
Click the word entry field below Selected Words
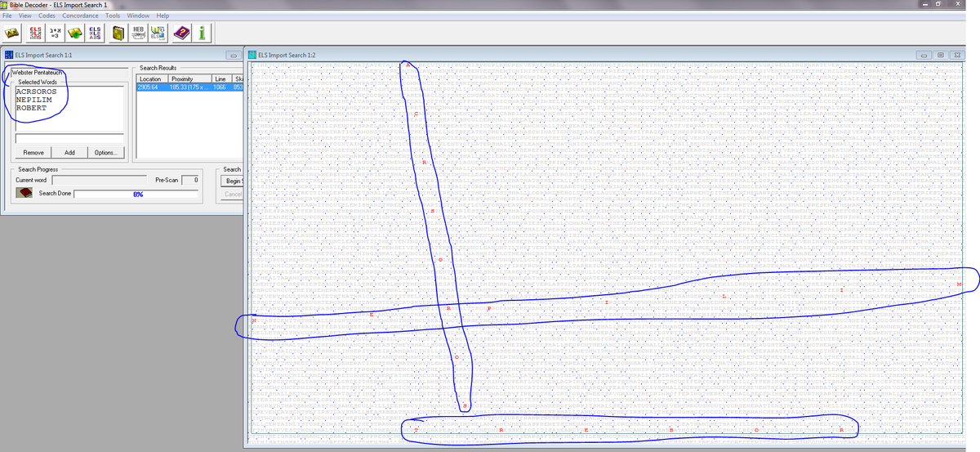pos(69,137)
